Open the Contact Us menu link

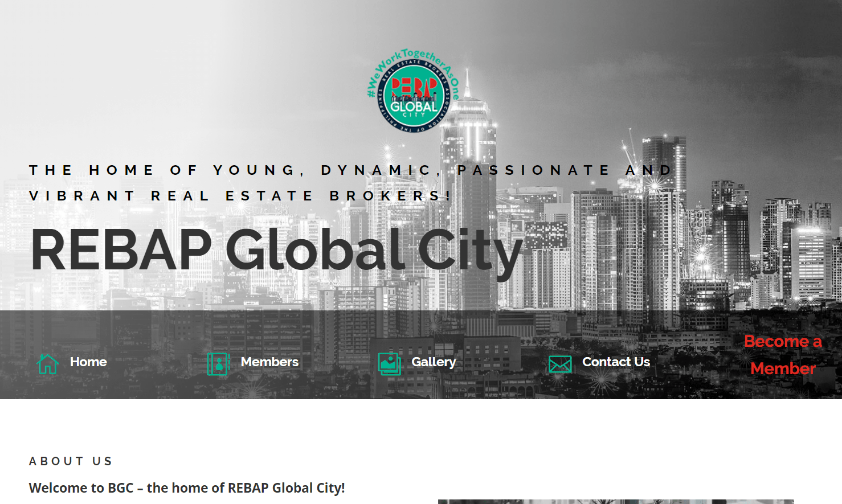616,362
